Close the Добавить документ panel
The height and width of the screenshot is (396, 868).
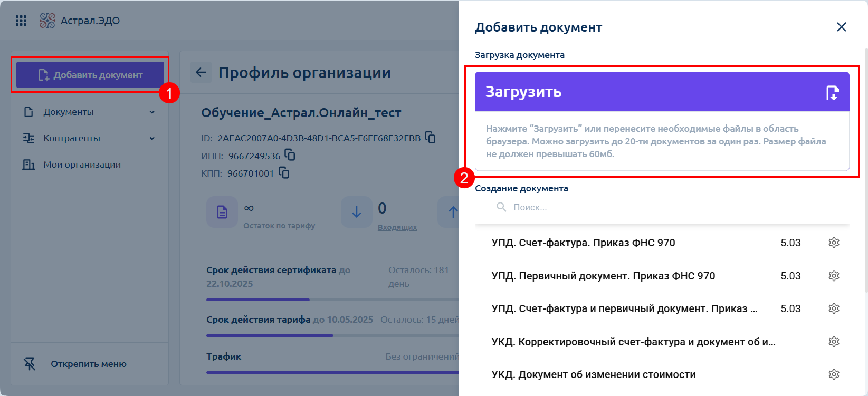click(x=841, y=27)
